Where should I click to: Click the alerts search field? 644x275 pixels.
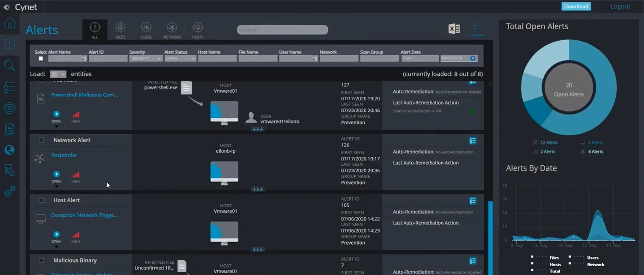point(282,30)
